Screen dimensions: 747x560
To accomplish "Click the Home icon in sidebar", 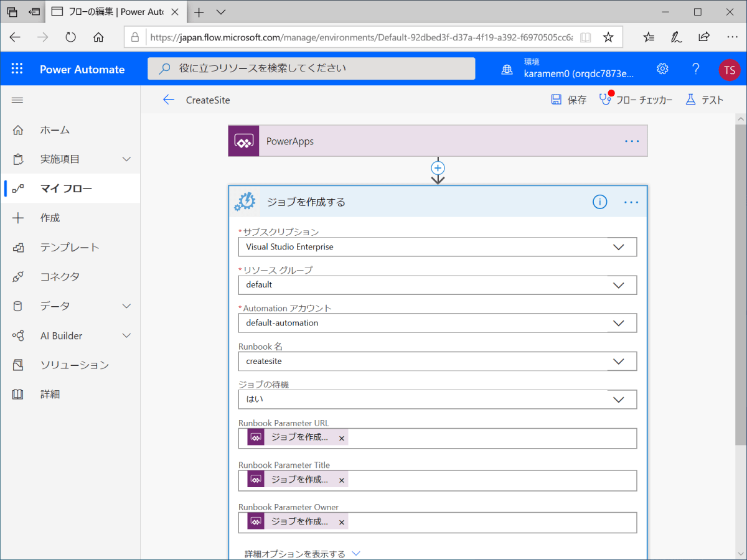I will [x=18, y=130].
